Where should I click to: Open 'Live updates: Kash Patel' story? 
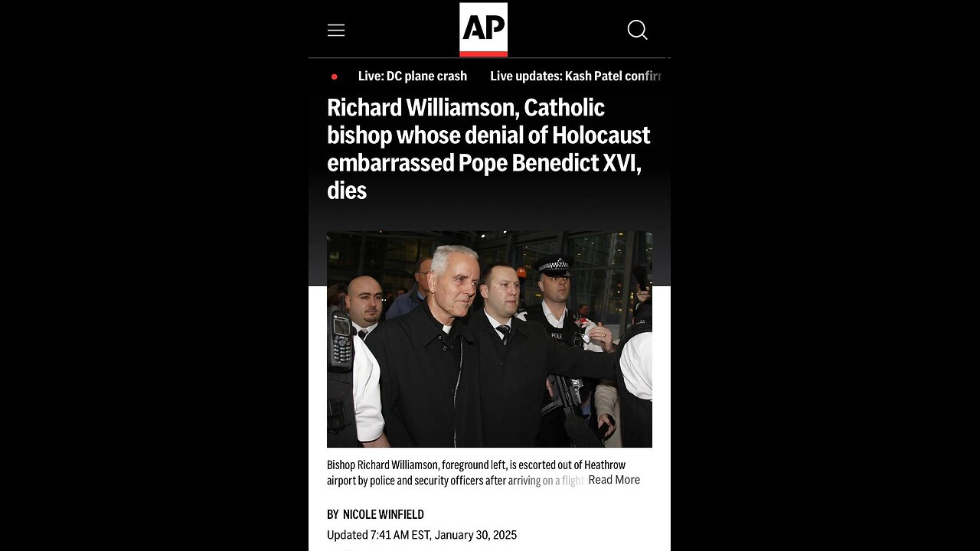pyautogui.click(x=576, y=77)
